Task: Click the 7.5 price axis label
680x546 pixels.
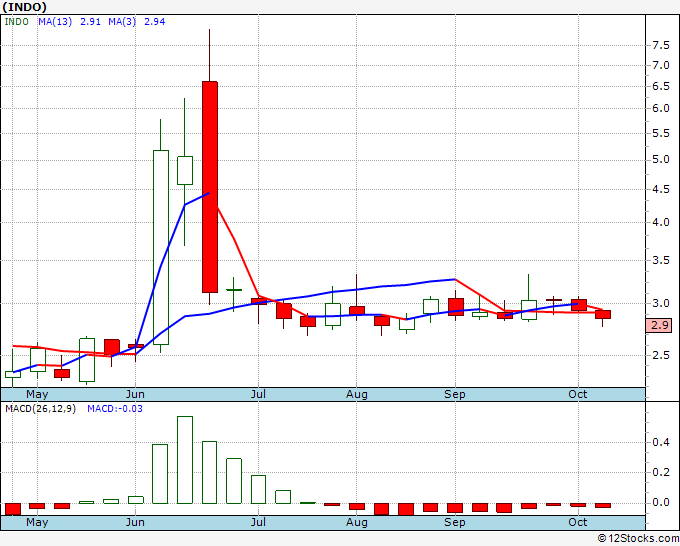Action: [661, 45]
